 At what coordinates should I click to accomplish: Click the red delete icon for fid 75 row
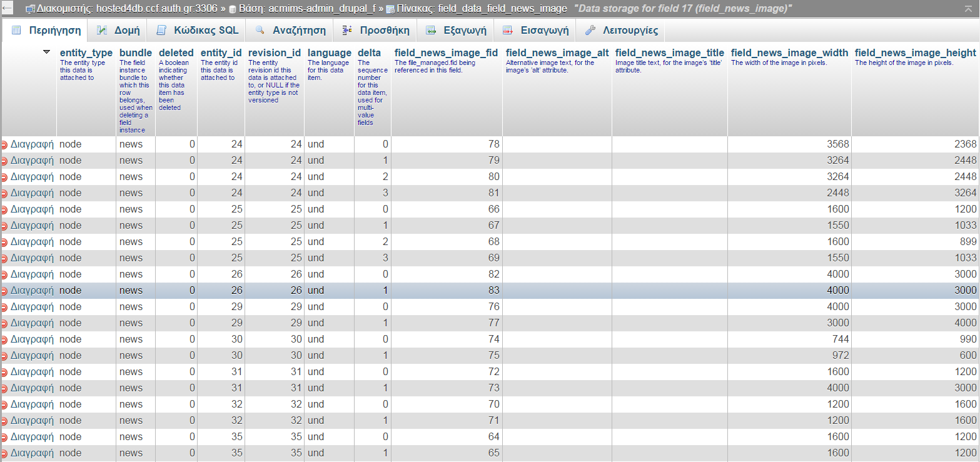(x=4, y=356)
